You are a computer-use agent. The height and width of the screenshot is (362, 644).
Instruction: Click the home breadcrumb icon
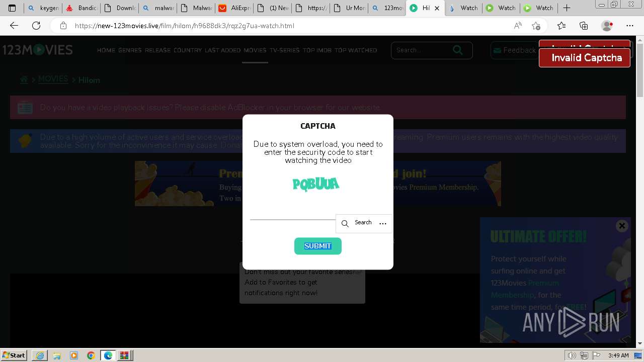coord(24,79)
